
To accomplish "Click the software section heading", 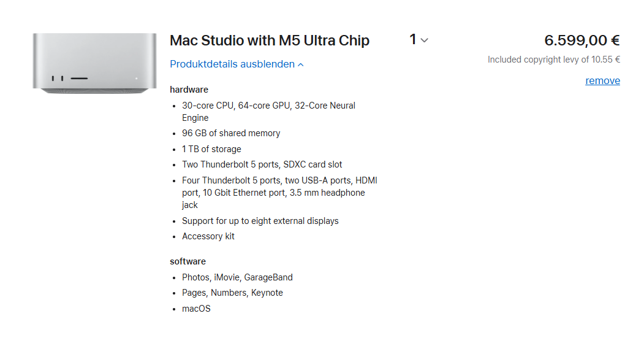I will (188, 261).
